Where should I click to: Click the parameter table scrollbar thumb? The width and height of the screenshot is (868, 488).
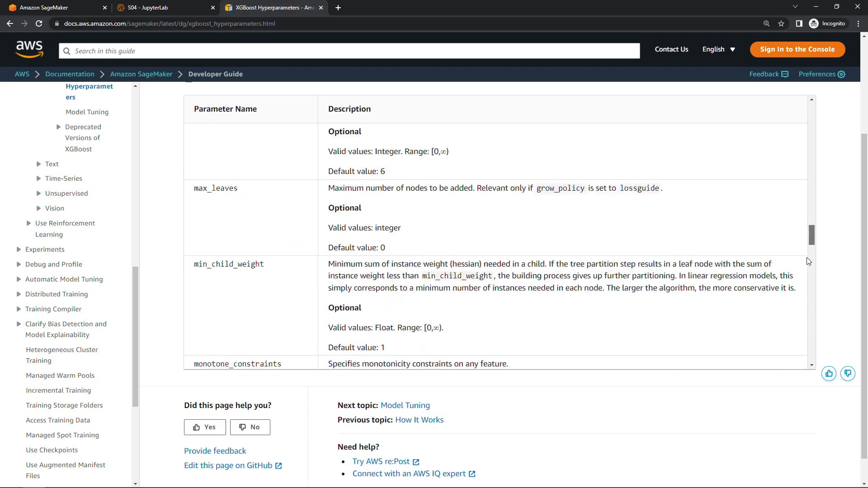[811, 235]
